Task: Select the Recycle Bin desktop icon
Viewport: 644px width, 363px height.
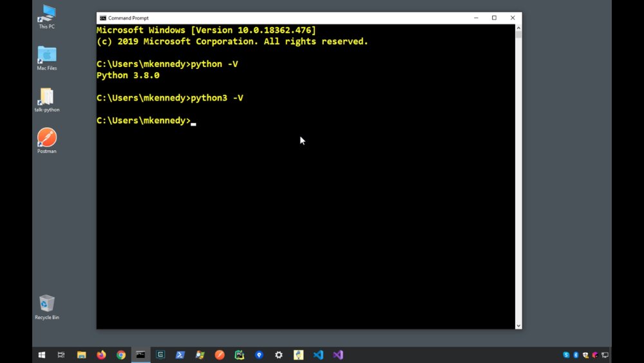Action: 47,307
